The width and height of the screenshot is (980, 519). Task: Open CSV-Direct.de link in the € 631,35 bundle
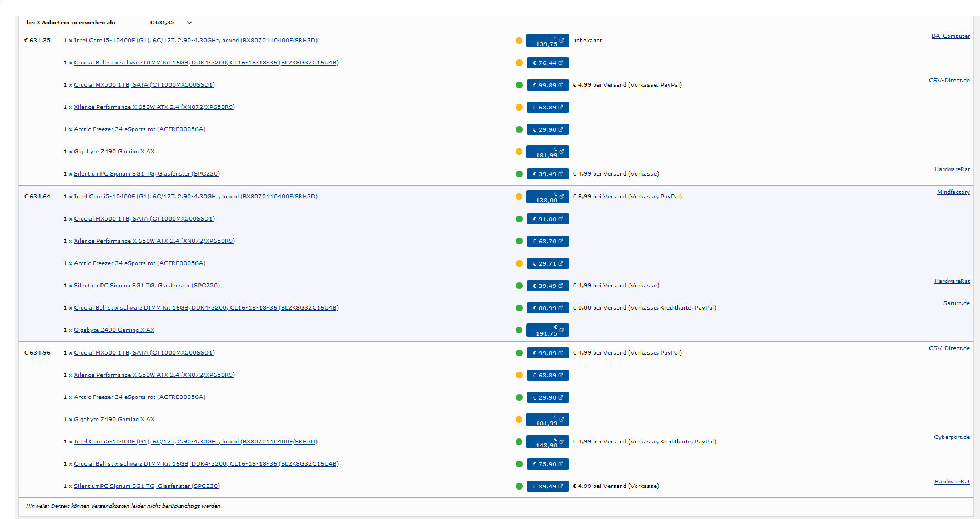pos(949,81)
